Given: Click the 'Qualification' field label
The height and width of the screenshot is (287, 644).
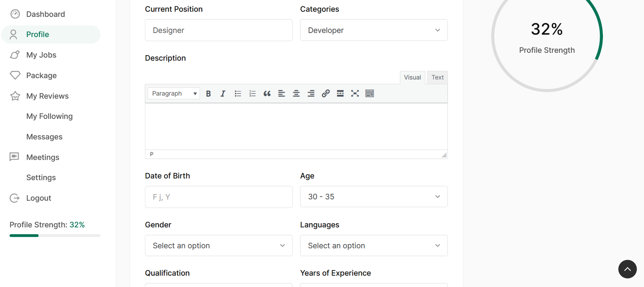Looking at the screenshot, I should pos(167,273).
